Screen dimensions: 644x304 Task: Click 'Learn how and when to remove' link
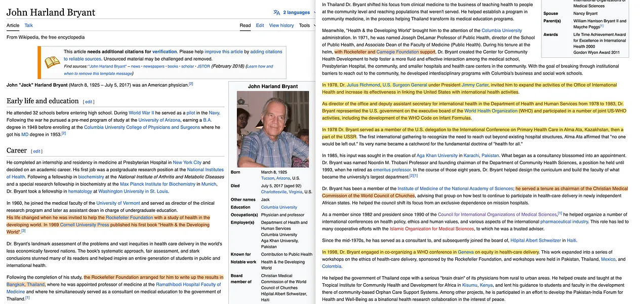[260, 66]
